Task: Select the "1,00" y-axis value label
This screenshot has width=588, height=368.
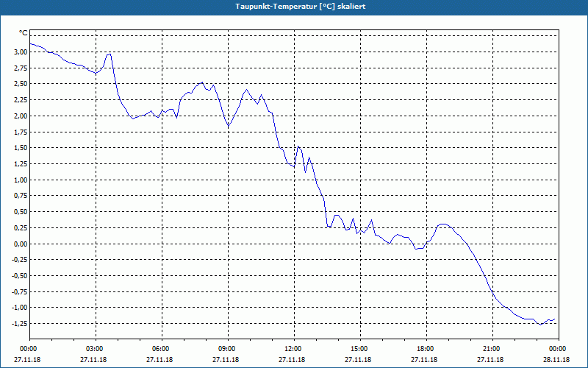Action: coord(21,180)
